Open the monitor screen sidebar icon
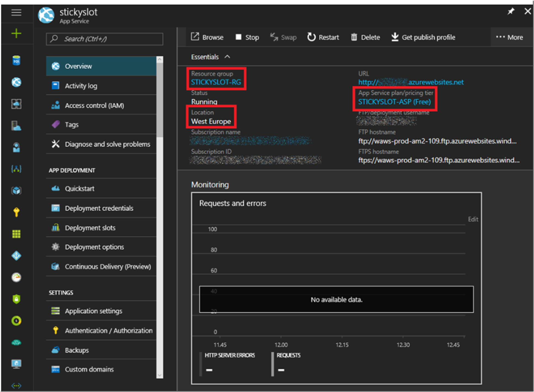 (16, 364)
